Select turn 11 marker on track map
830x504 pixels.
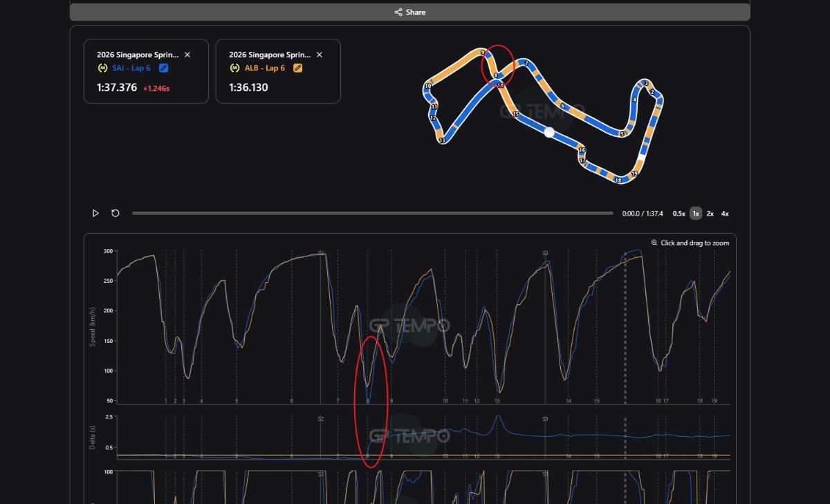point(434,106)
